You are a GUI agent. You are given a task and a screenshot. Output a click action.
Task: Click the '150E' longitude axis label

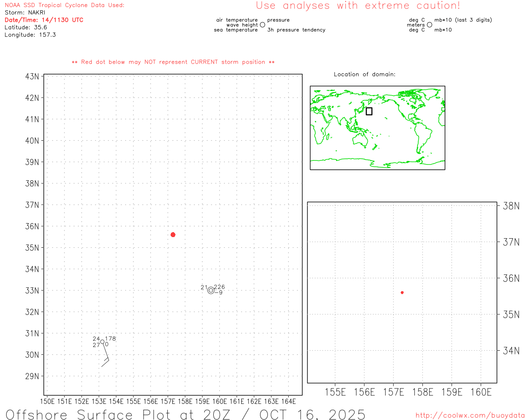tap(47, 402)
